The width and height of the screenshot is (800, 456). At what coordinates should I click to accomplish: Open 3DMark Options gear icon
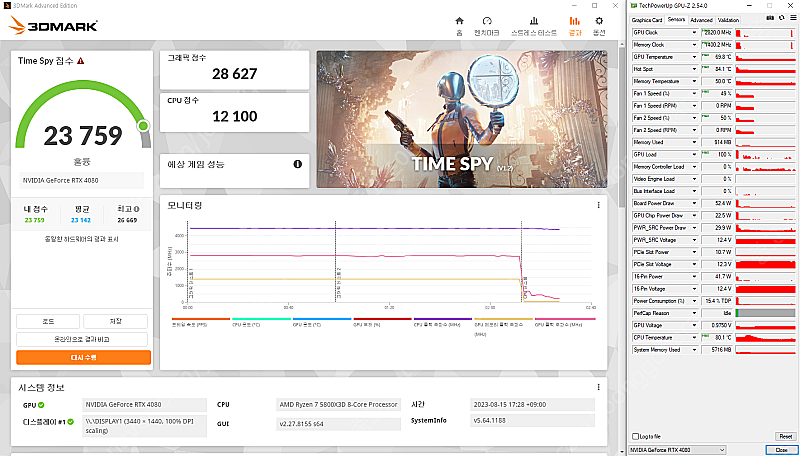coord(599,21)
